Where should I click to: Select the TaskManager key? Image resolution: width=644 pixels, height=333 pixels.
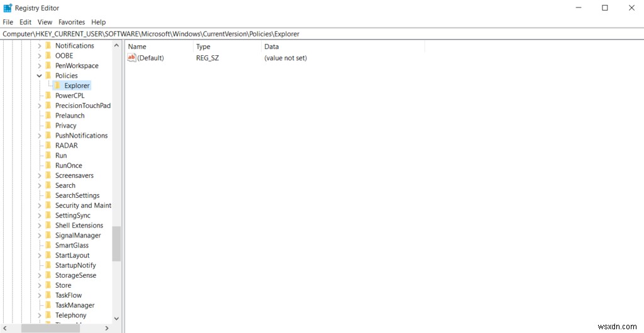[x=75, y=305]
